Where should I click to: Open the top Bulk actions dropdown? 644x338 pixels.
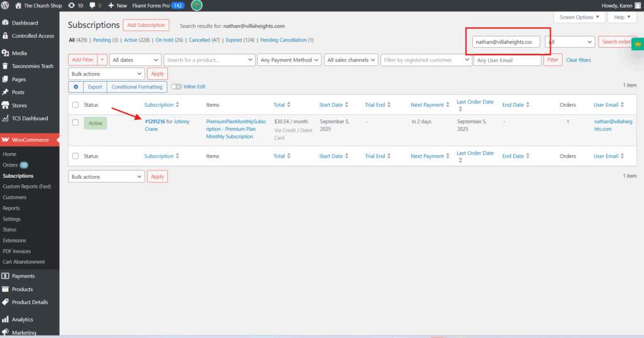(x=106, y=74)
